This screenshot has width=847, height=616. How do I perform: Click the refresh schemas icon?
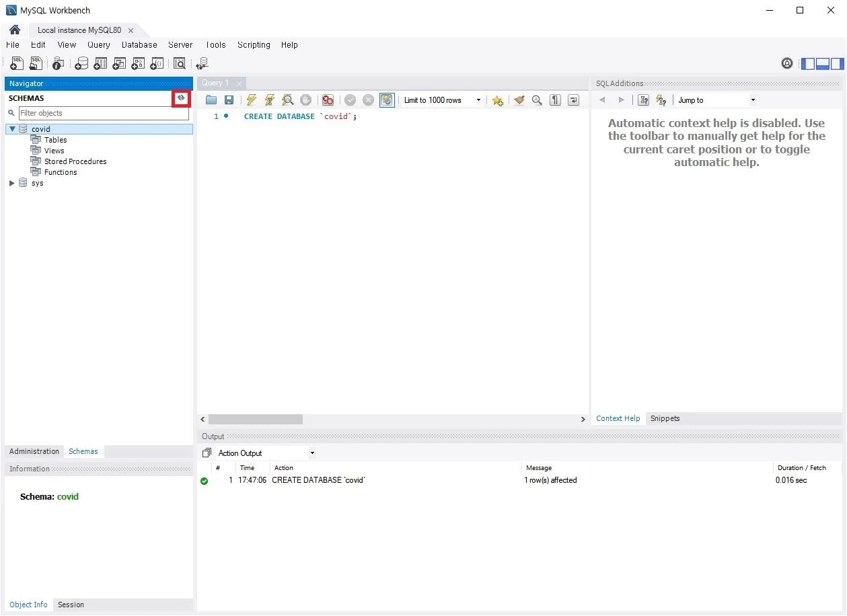click(x=180, y=98)
